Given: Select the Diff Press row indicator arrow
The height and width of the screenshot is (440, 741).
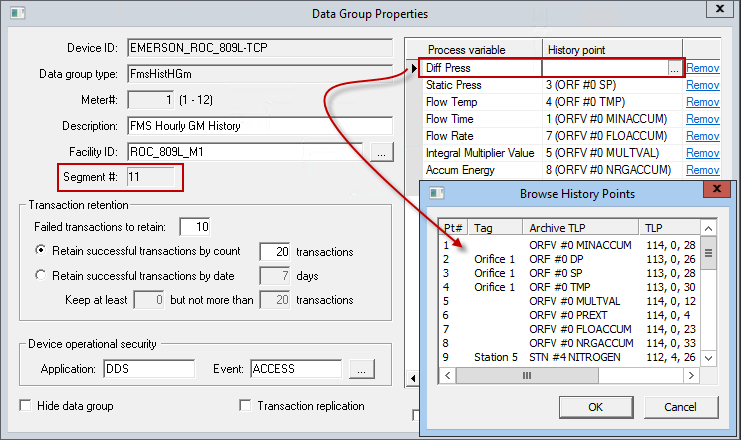Looking at the screenshot, I should pyautogui.click(x=414, y=68).
